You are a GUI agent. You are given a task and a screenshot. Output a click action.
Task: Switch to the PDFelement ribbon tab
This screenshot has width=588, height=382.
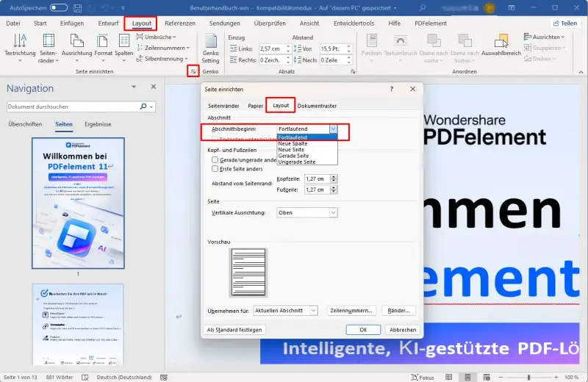coord(431,24)
